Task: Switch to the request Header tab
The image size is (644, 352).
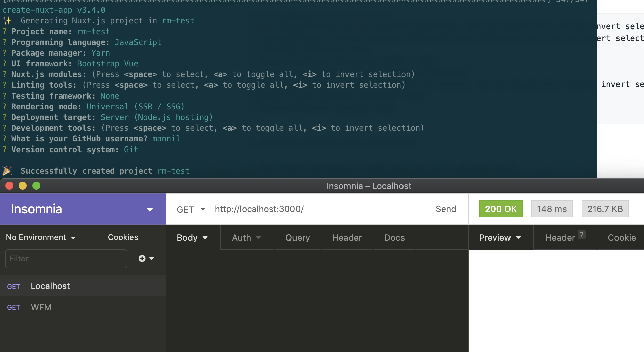Action: [x=347, y=238]
